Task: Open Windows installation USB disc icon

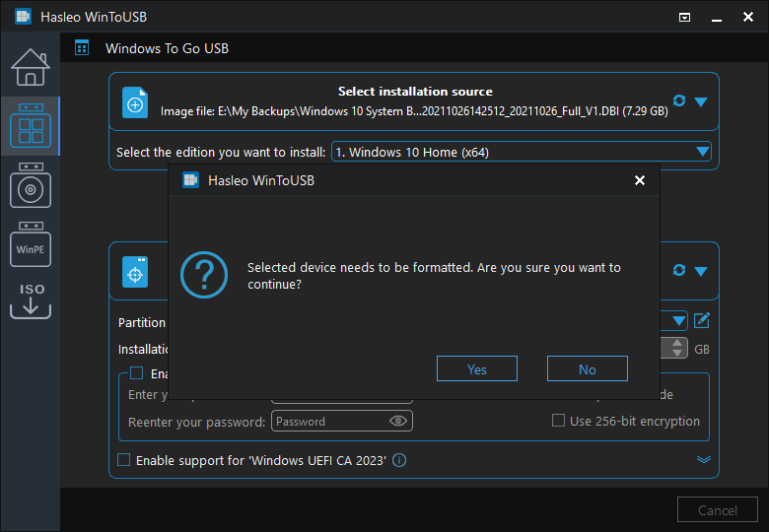Action: coord(31,185)
